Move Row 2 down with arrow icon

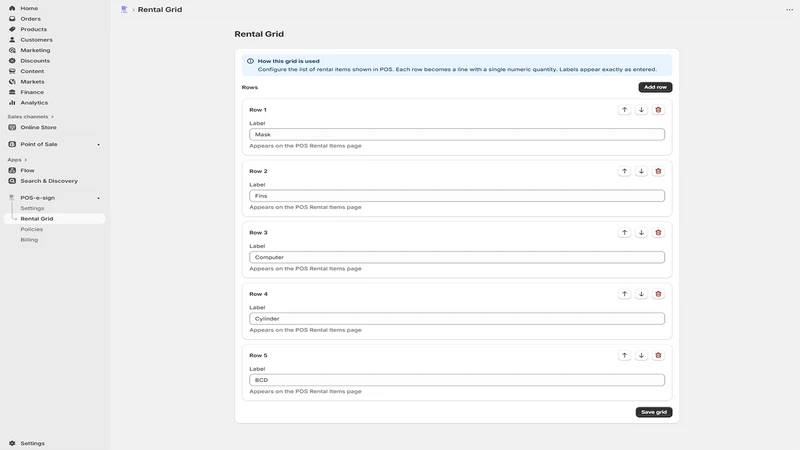pyautogui.click(x=641, y=171)
